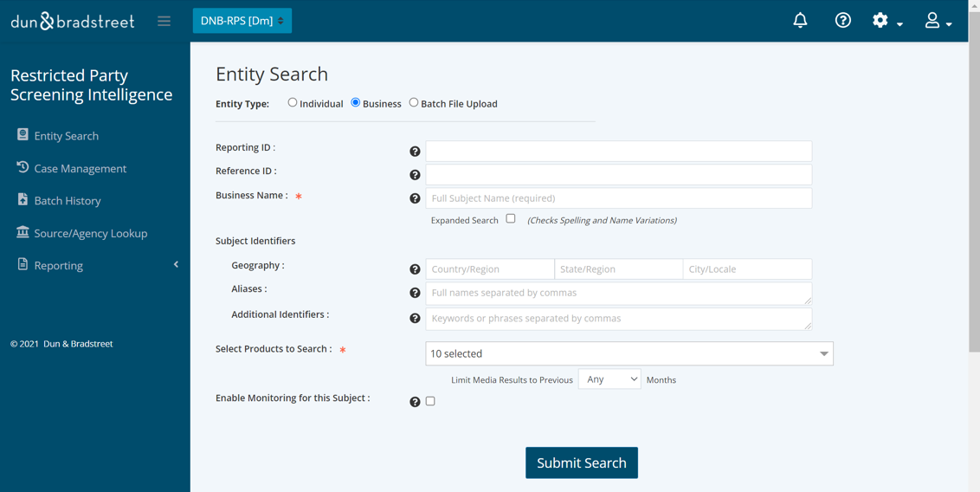Click help icon next to Geography

pyautogui.click(x=415, y=269)
